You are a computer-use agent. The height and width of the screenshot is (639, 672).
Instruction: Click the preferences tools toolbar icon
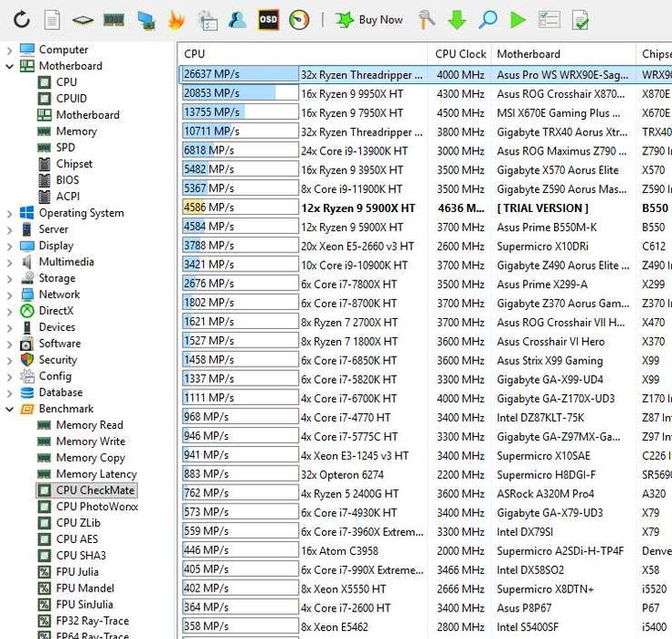click(426, 20)
